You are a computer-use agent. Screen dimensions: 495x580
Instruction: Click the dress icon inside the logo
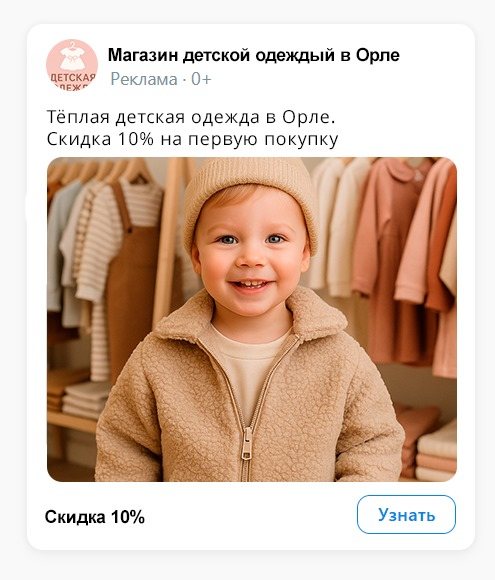coord(73,56)
